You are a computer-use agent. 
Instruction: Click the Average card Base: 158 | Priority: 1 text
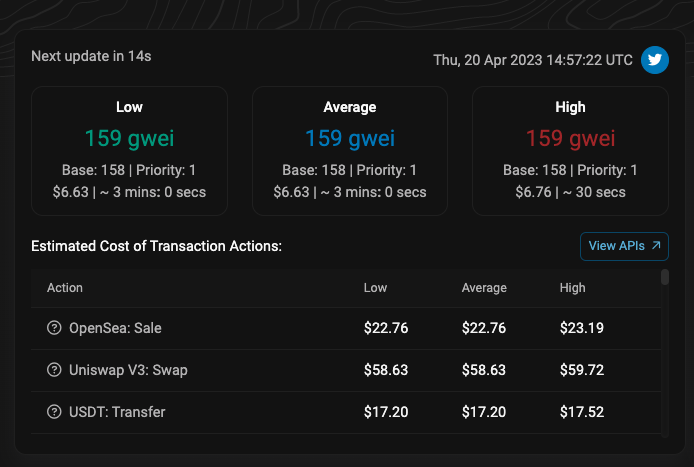coord(349,170)
